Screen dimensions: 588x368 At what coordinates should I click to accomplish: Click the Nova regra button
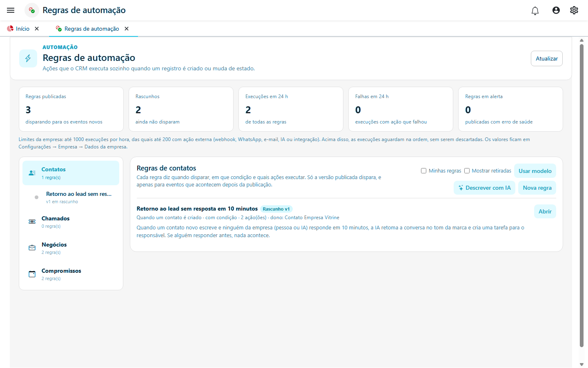537,188
